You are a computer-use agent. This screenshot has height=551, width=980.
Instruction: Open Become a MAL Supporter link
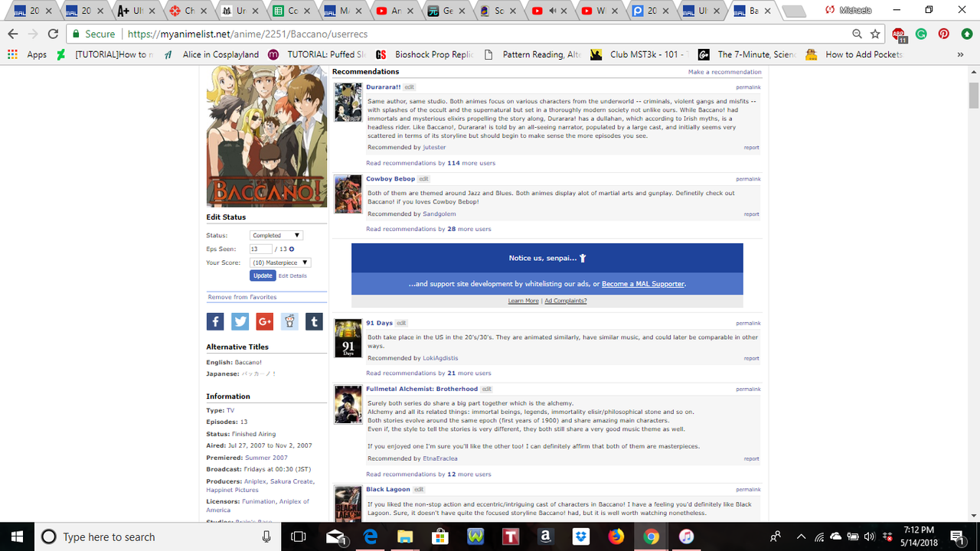(643, 284)
